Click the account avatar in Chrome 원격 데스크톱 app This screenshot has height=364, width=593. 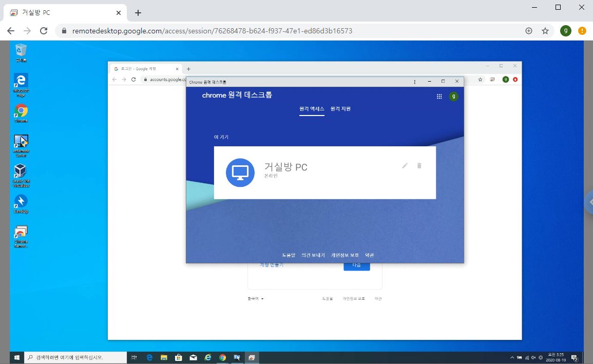[x=453, y=97]
